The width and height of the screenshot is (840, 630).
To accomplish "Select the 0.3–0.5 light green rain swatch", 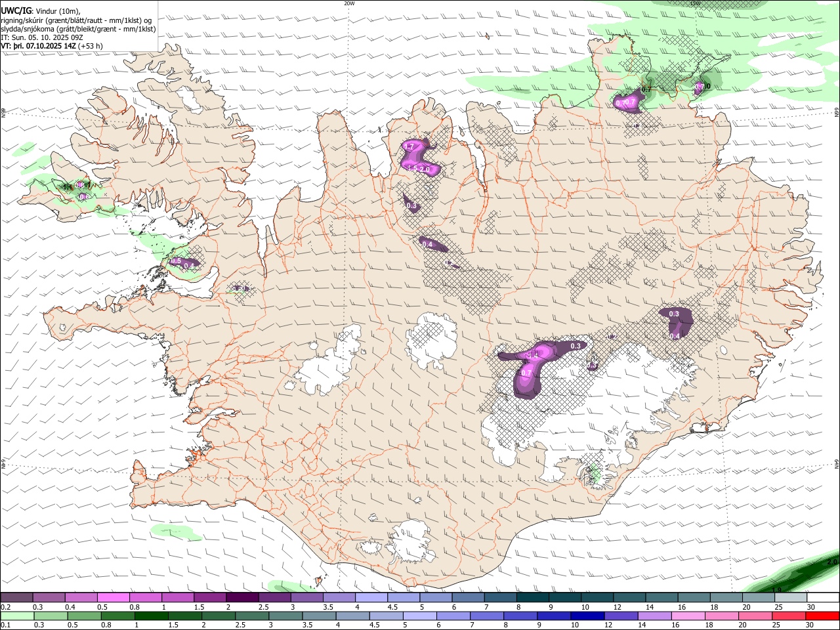I will pos(51,616).
